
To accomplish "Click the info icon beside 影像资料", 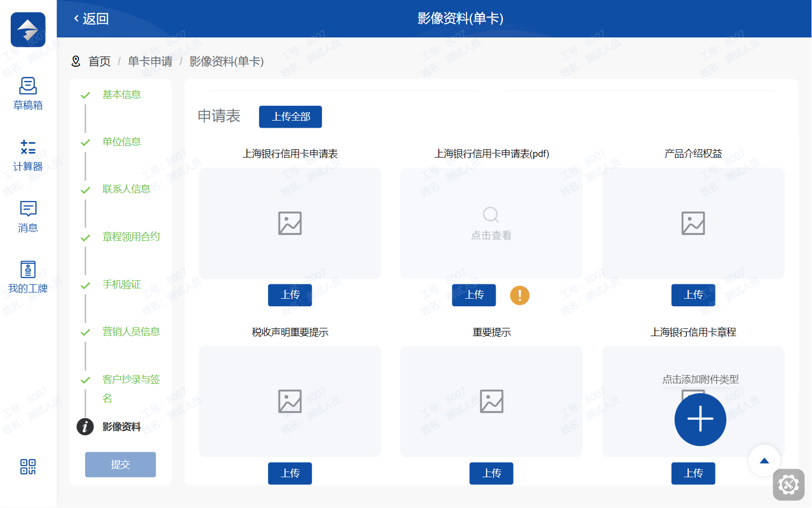I will coord(85,426).
